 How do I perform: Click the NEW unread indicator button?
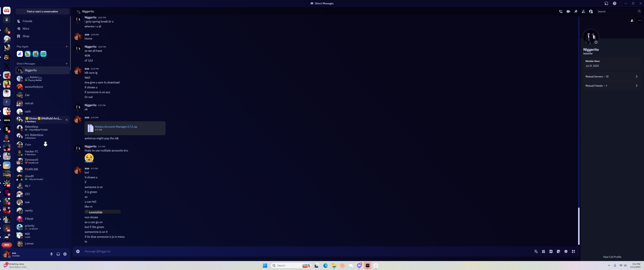pos(7,245)
